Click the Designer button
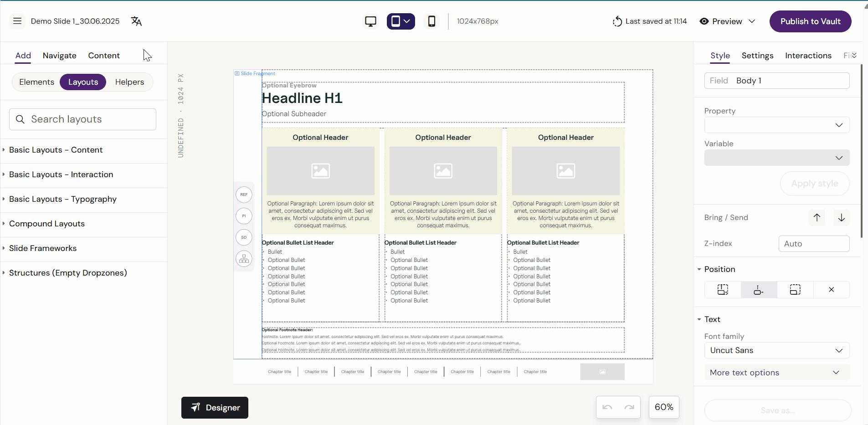Screen dimensions: 868x425 pyautogui.click(x=215, y=408)
